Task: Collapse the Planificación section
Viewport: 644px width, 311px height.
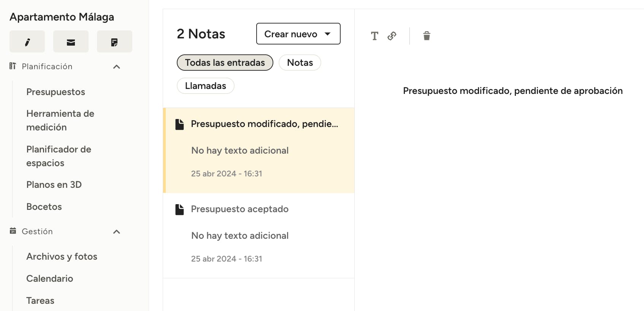Action: pos(117,67)
